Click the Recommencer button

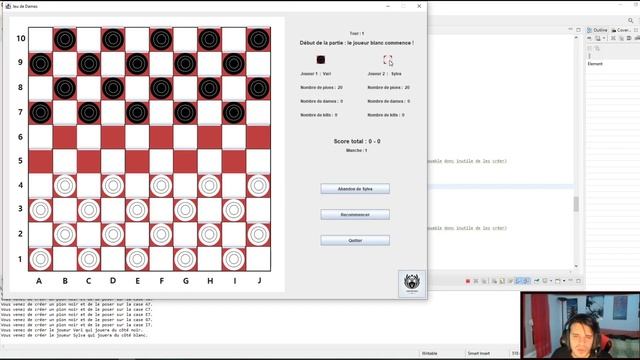[x=355, y=215]
